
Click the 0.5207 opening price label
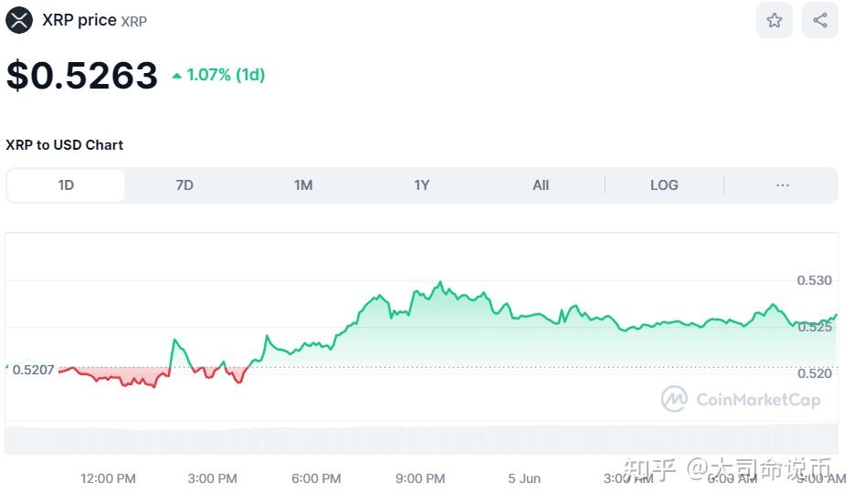coord(35,370)
